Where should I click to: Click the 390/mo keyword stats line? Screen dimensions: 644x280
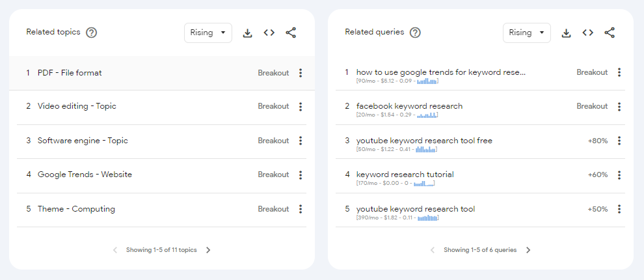(x=397, y=217)
